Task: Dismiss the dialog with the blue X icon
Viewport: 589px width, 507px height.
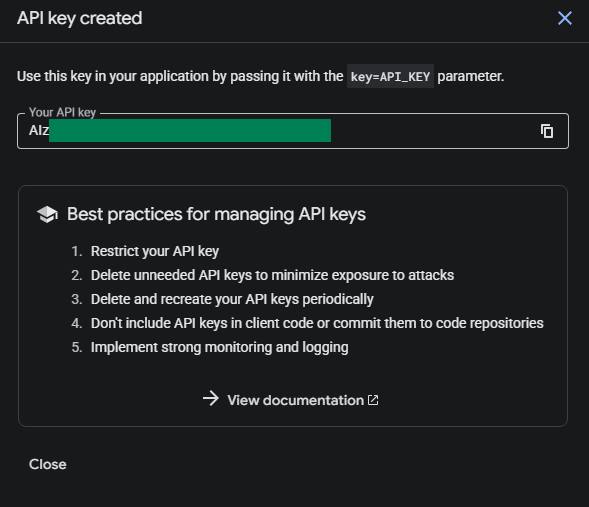Action: coord(565,18)
